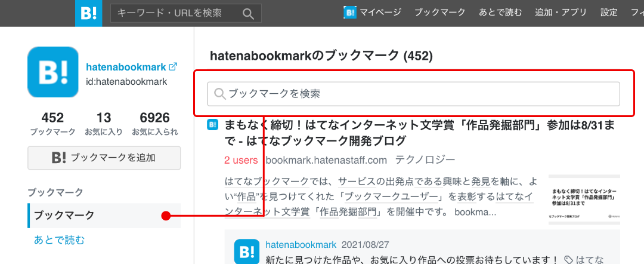The image size is (644, 264).
Task: Focus the ブックマークを検索 field
Action: click(413, 94)
